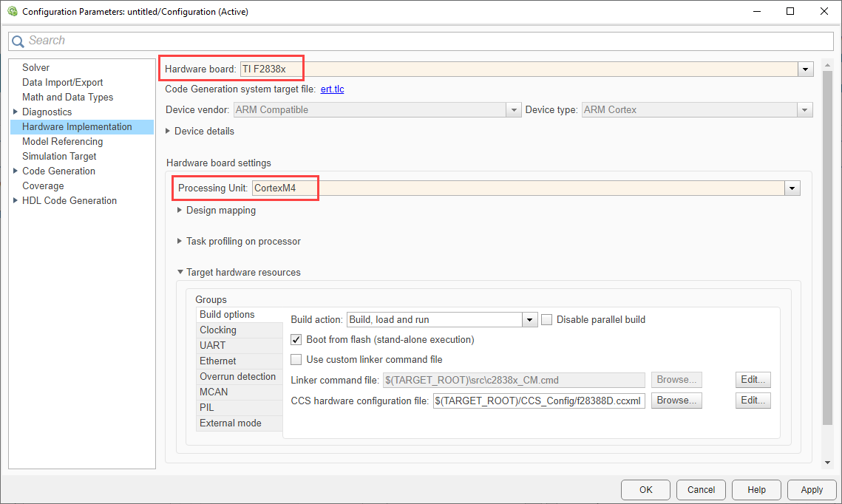Expand the Code Generation tree arrow
Viewport: 842px width, 504px height.
16,171
